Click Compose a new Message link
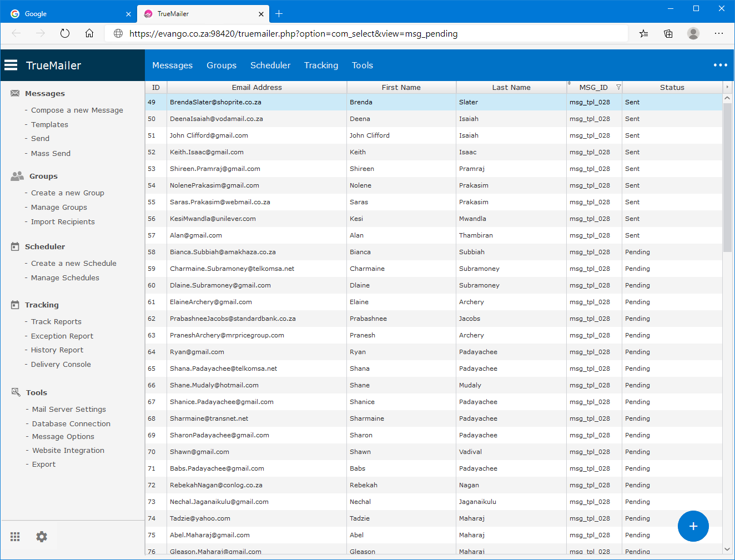 point(77,110)
